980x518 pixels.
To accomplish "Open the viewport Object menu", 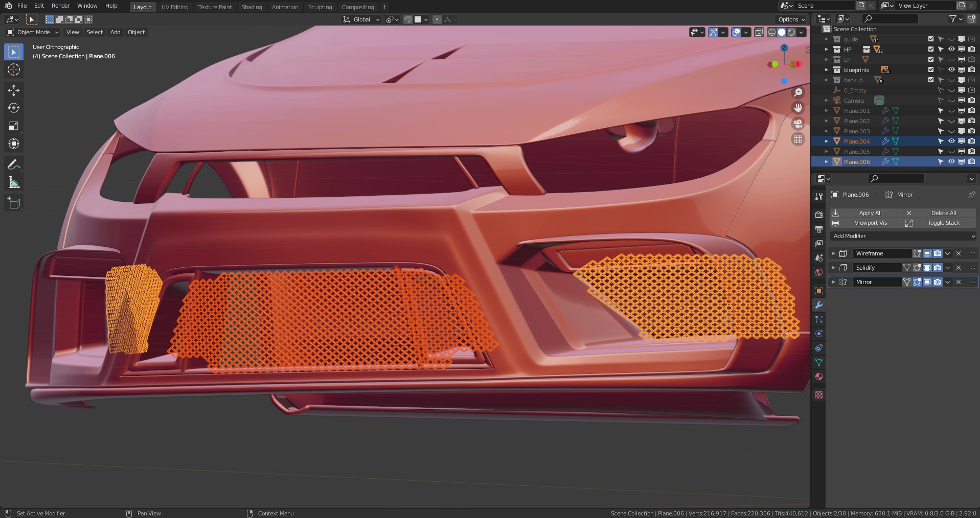I will 136,32.
